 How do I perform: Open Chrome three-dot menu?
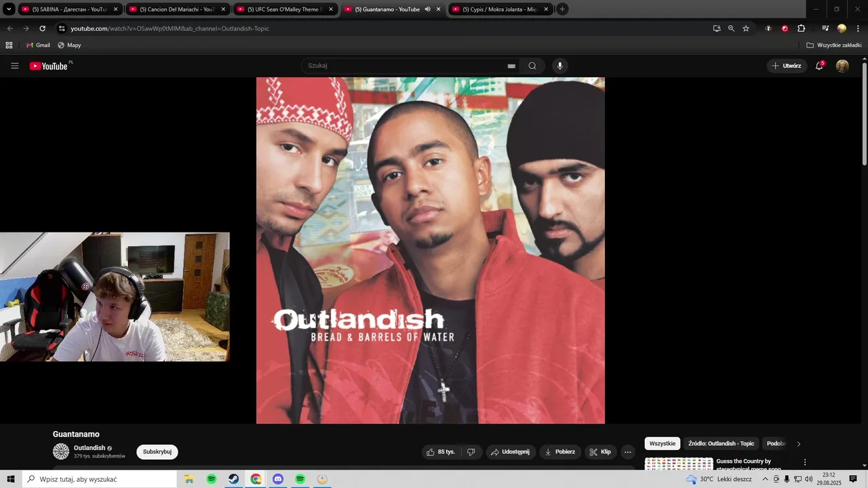click(859, 28)
